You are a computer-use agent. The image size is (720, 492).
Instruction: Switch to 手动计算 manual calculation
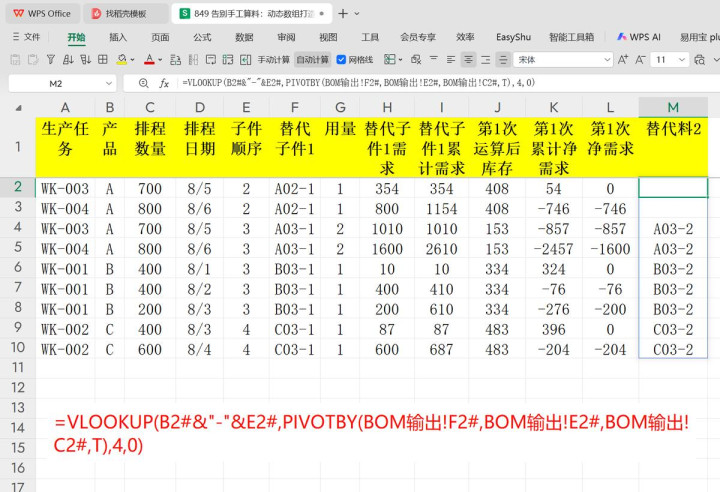click(274, 60)
